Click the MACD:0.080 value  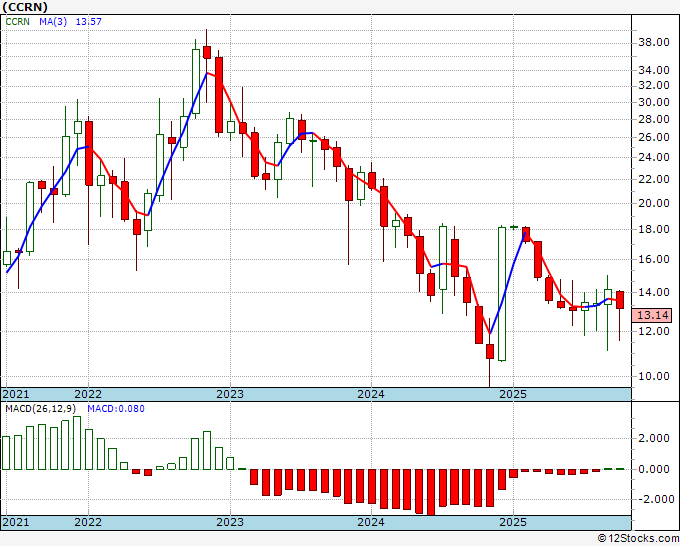tap(116, 409)
